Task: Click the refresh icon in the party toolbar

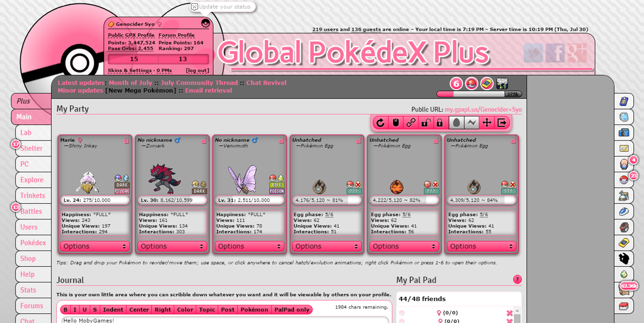Action: (x=380, y=122)
